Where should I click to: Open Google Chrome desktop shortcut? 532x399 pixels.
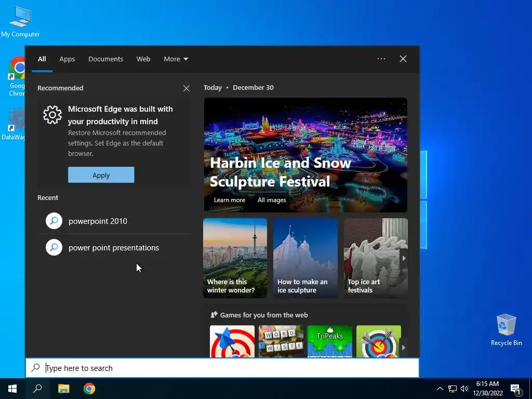tap(16, 76)
